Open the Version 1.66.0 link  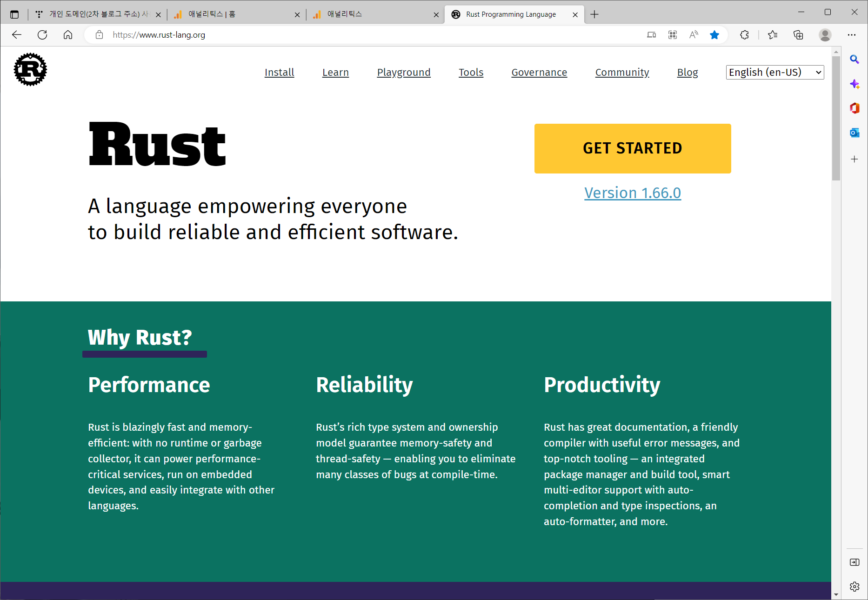633,193
